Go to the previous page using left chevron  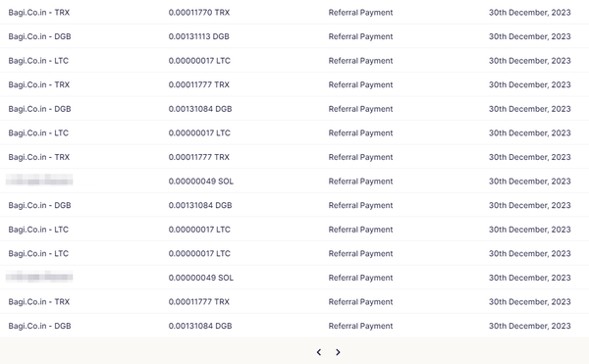pos(319,352)
